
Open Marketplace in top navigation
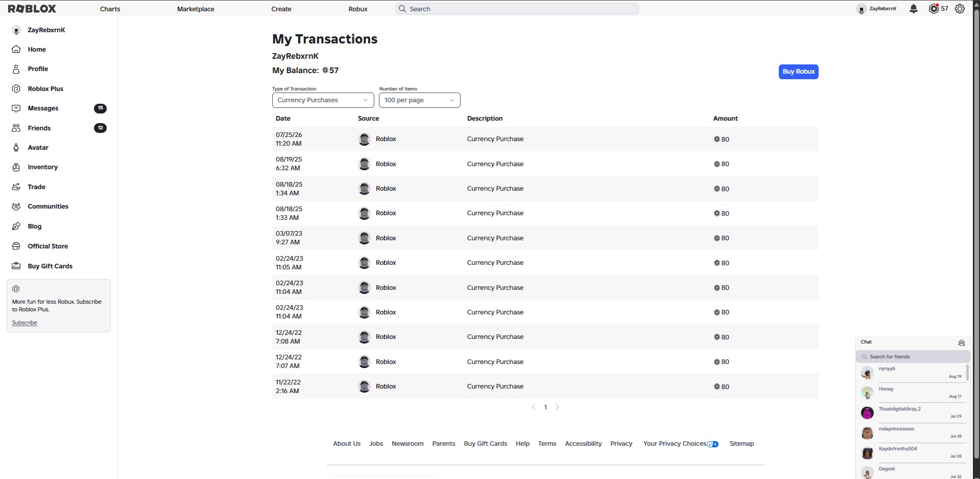(196, 9)
